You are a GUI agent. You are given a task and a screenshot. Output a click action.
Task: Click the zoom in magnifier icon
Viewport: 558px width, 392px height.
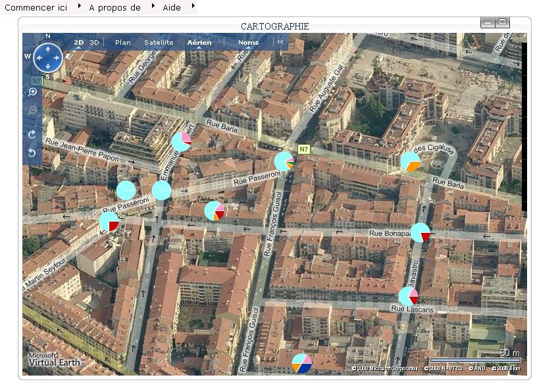(x=32, y=92)
